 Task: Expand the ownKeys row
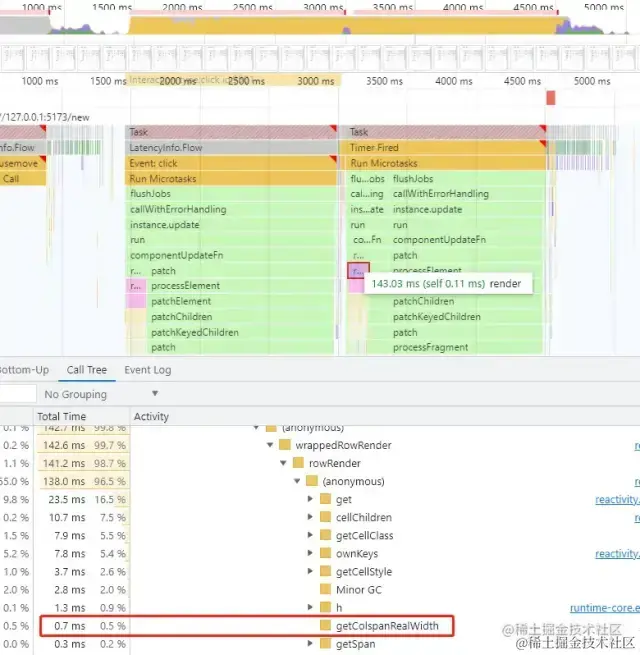(310, 553)
